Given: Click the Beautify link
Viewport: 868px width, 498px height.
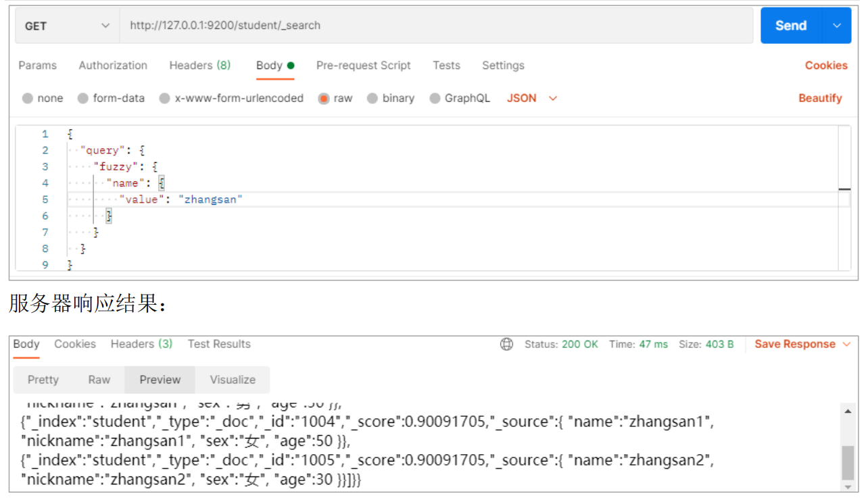Looking at the screenshot, I should point(820,99).
